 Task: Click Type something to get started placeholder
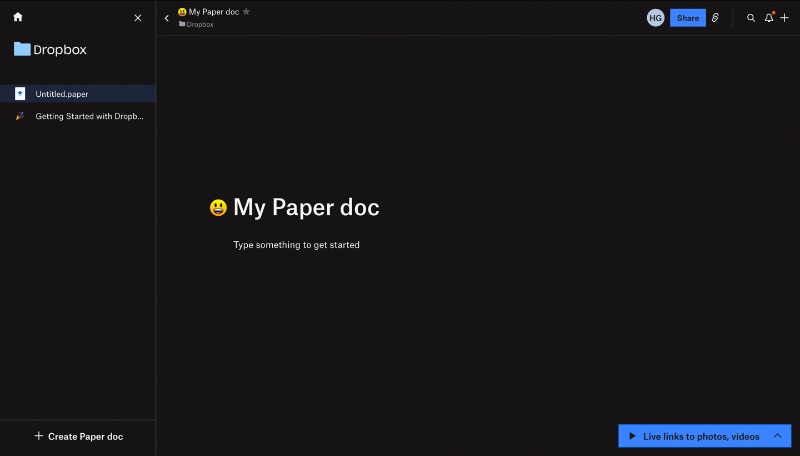pos(296,245)
